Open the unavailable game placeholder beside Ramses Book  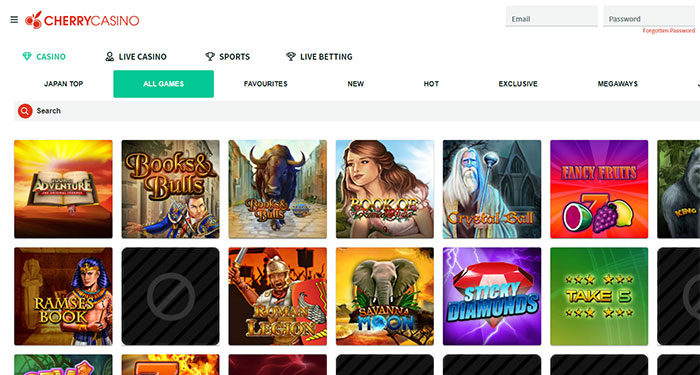tap(171, 296)
